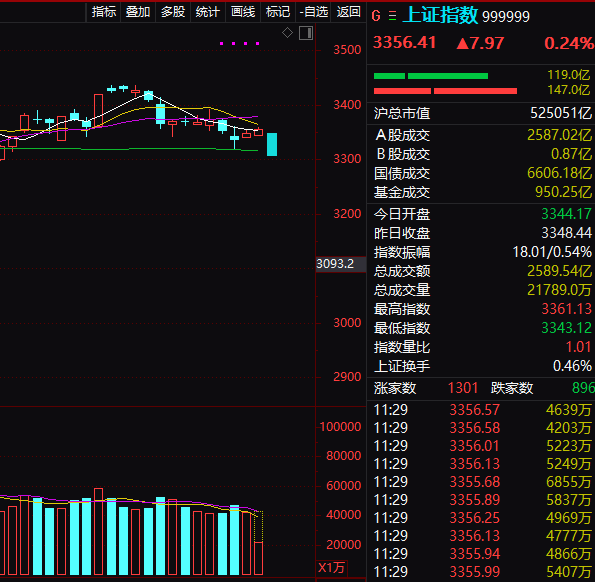Screen dimensions: 595x582
Task: Click 昨日收盘 value 3348.44
Action: tap(566, 233)
